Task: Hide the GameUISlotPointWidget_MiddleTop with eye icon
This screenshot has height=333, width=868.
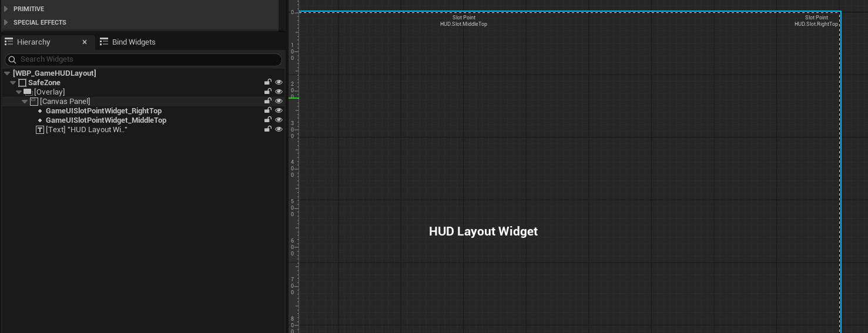Action: (279, 120)
